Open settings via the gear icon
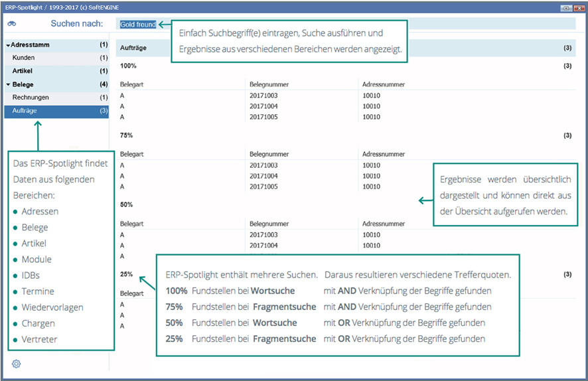588x381 pixels. click(x=17, y=364)
